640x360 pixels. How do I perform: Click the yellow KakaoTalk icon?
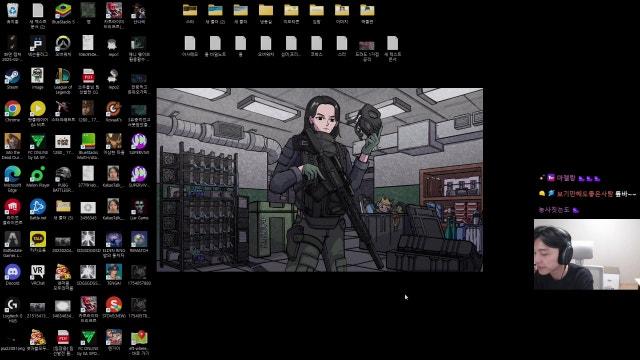point(38,242)
